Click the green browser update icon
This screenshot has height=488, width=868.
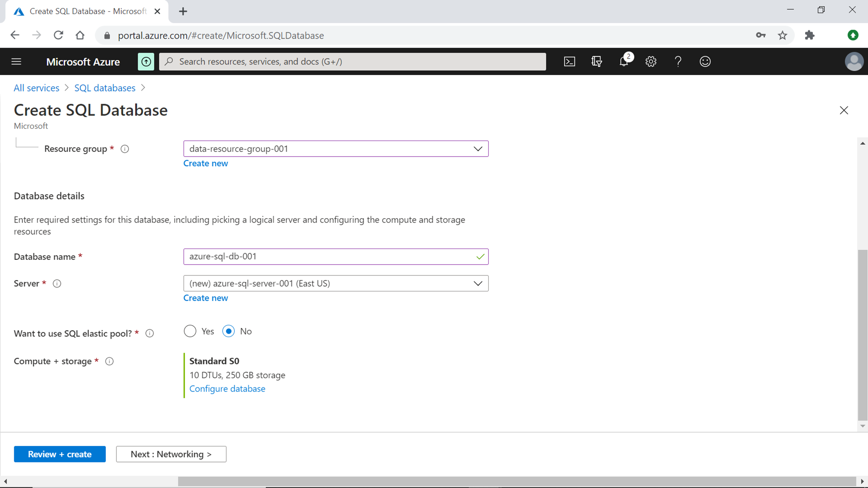(x=853, y=35)
